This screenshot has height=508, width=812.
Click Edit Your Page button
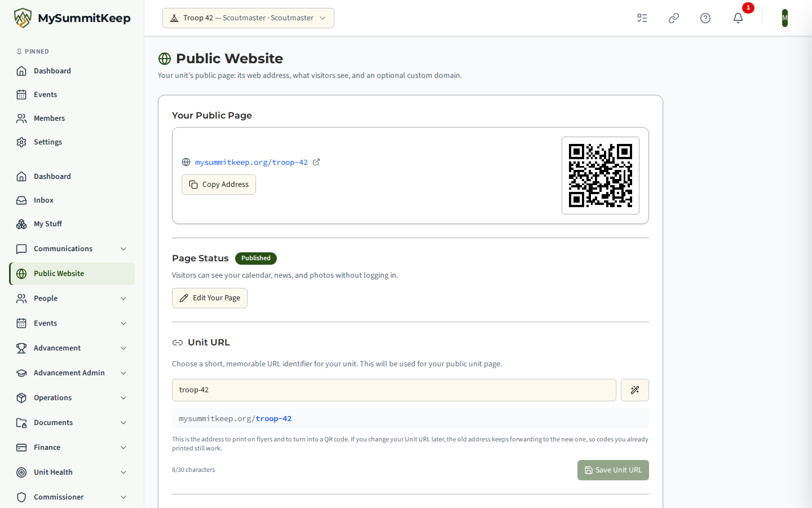pos(210,298)
